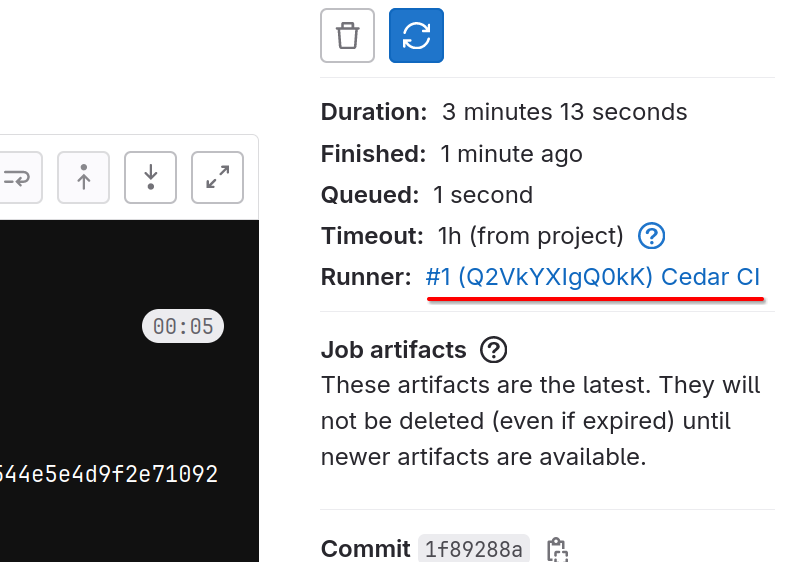
Task: Select the '3 minutes 13 seconds' duration value
Action: (564, 112)
